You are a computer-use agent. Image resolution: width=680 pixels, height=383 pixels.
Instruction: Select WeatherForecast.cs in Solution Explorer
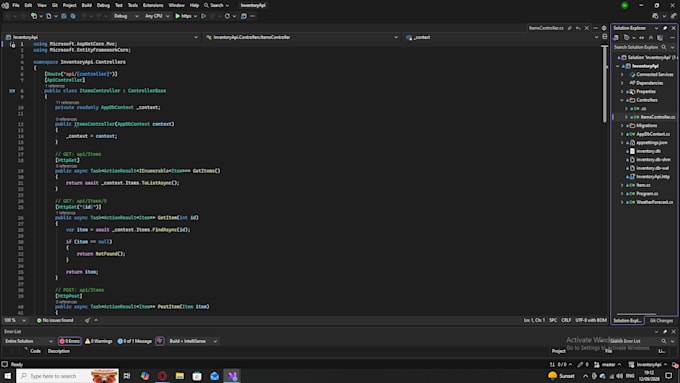click(x=654, y=203)
